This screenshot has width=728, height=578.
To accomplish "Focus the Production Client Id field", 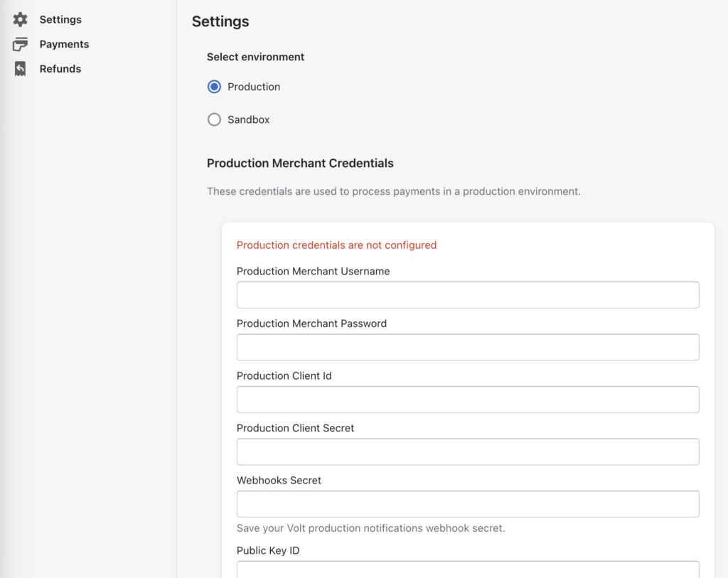I will click(x=468, y=400).
